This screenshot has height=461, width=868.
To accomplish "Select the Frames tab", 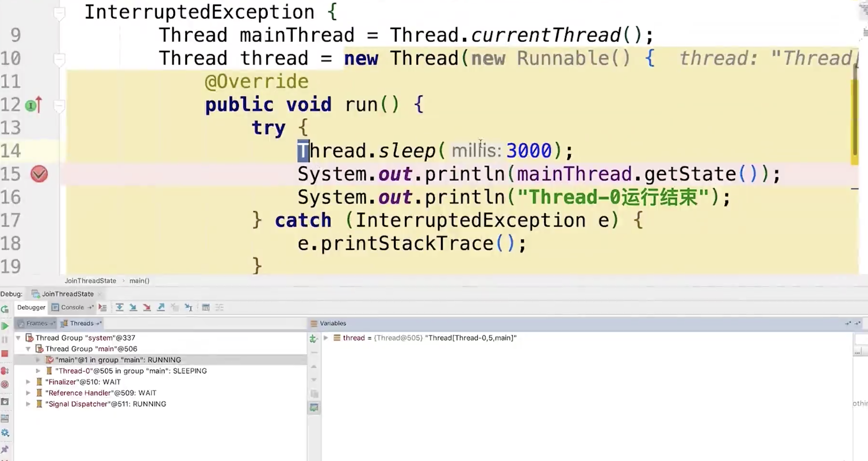I will pyautogui.click(x=36, y=323).
